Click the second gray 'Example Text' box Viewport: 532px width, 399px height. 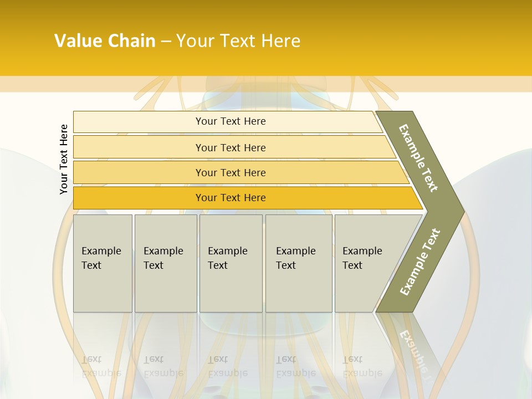pos(165,263)
